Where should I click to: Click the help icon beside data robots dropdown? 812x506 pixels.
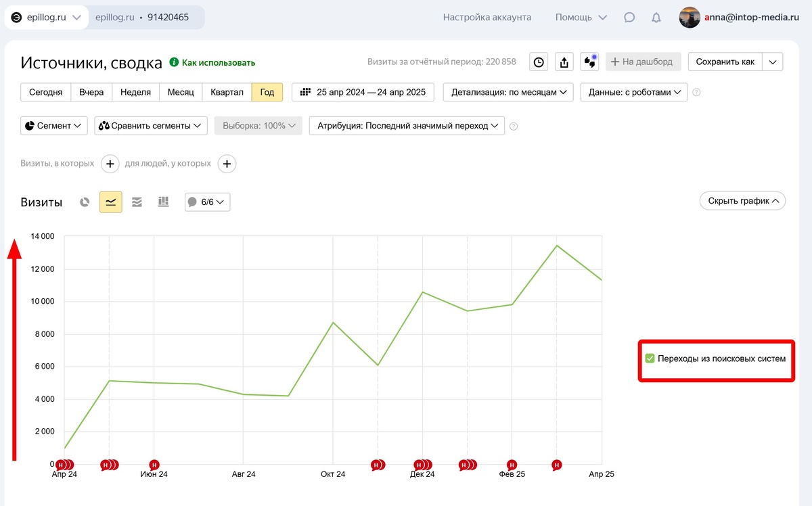click(x=697, y=92)
